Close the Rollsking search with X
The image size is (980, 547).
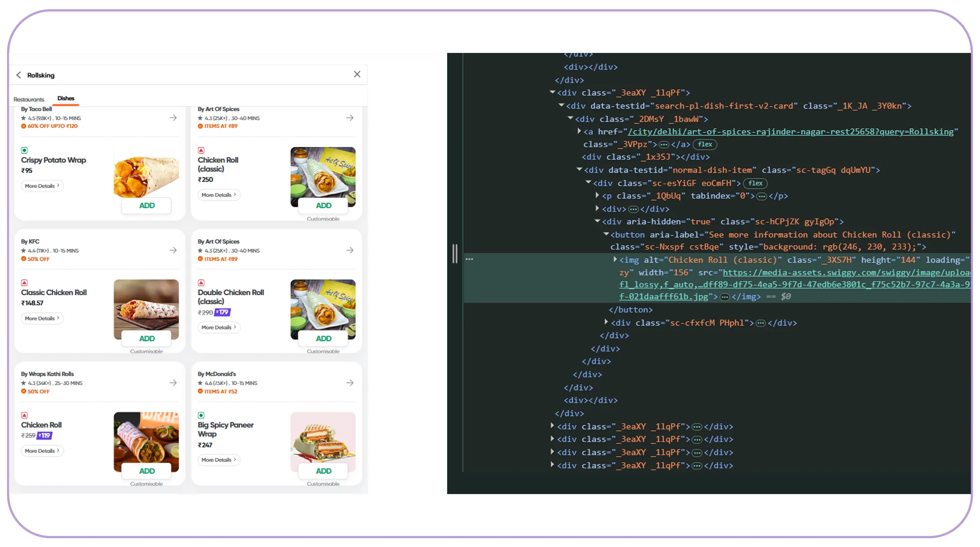tap(357, 74)
